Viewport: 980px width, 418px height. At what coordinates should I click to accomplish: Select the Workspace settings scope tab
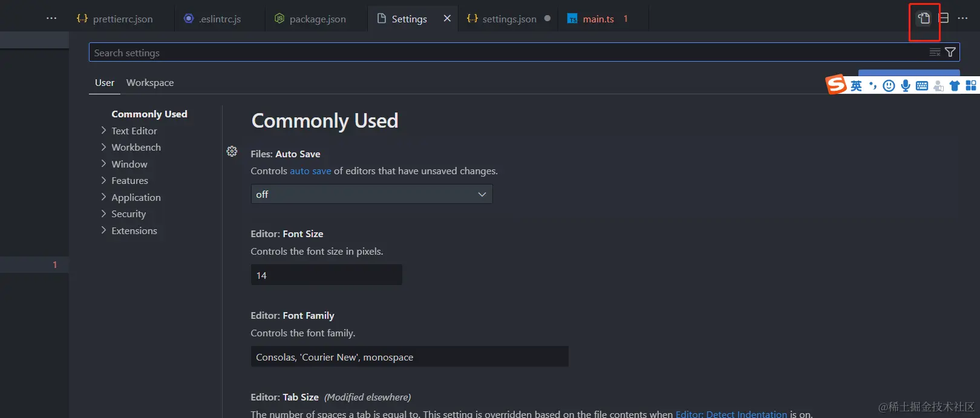tap(150, 83)
